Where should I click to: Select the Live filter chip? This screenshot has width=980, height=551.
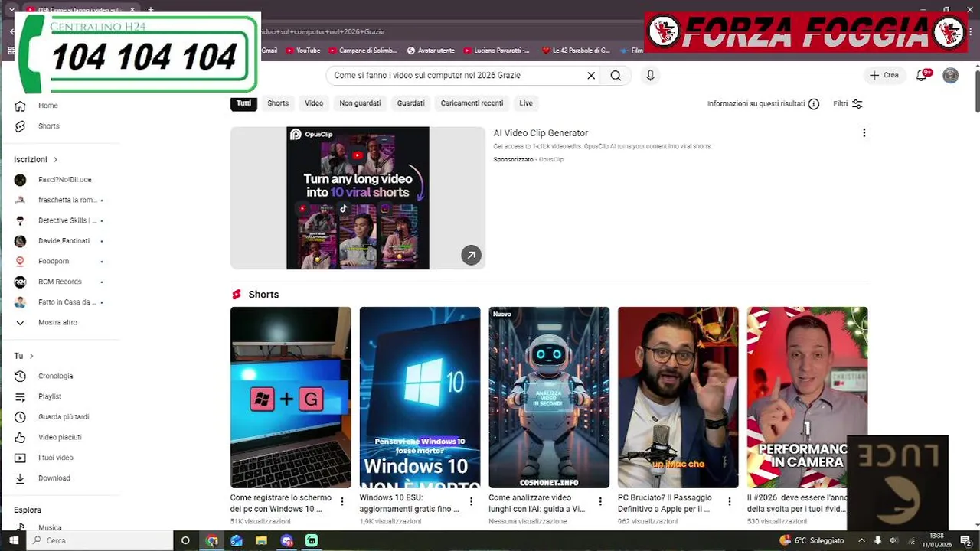click(526, 103)
